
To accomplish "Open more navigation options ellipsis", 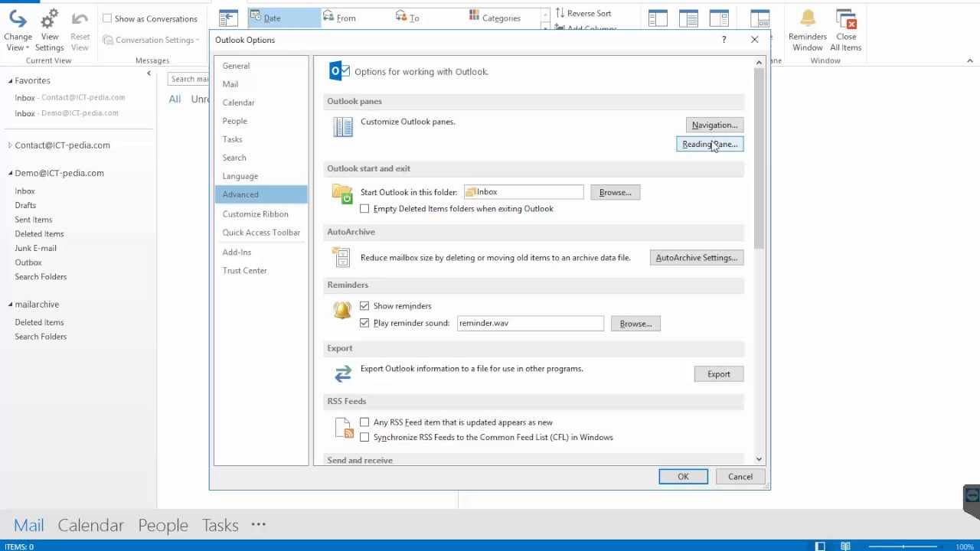I will click(258, 524).
